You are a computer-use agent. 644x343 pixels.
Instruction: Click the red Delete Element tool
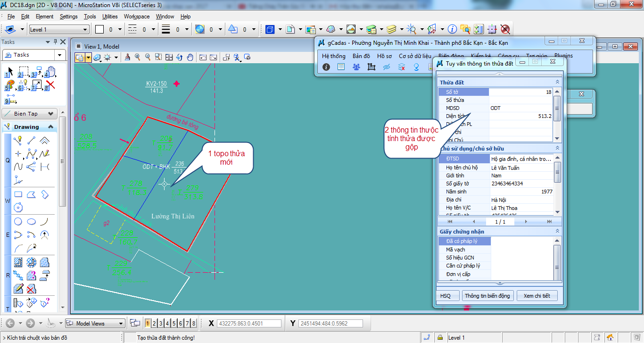(50, 85)
